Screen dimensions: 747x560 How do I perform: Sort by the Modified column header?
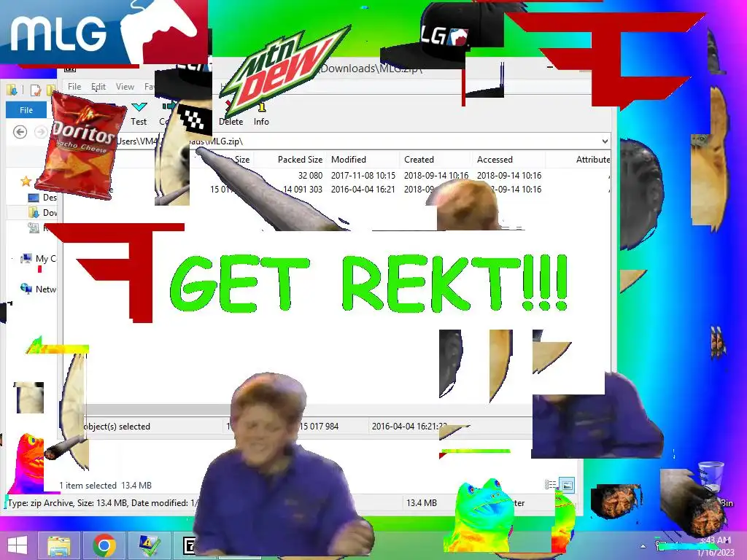[x=349, y=160]
